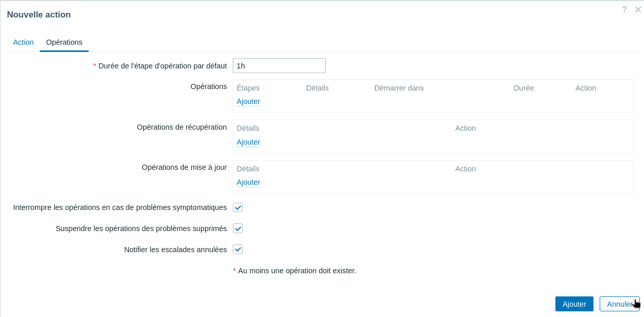Screen dimensions: 644x317
Task: Close the Nouvelle action dialog with X
Action: [638, 9]
